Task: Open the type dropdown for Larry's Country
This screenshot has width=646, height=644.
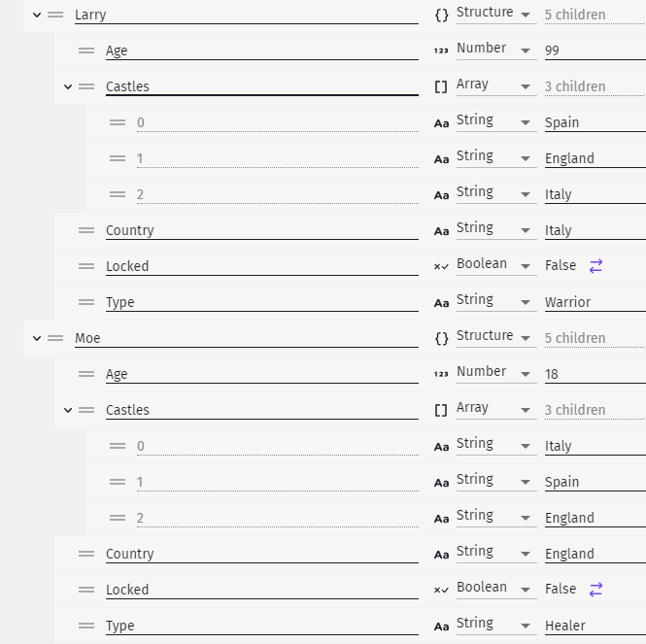Action: tap(496, 228)
